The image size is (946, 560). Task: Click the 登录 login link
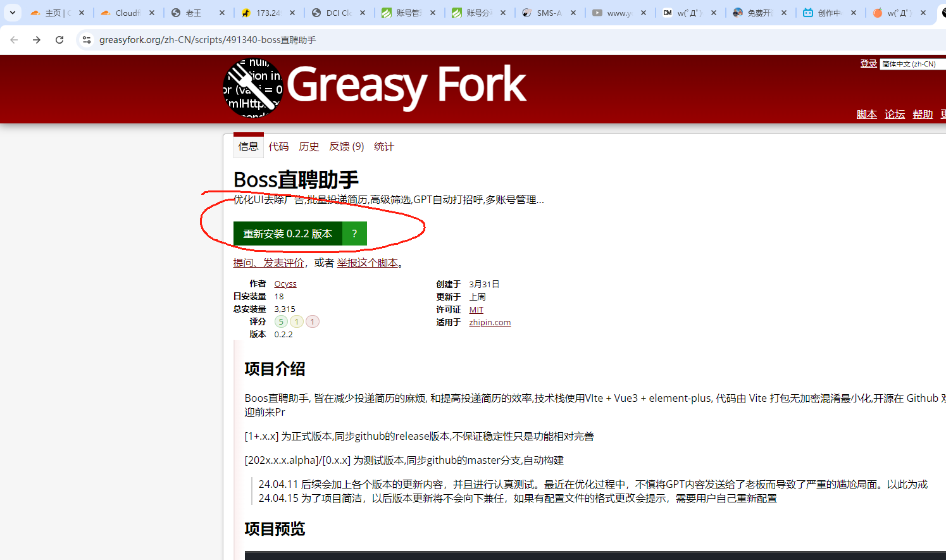(x=868, y=63)
